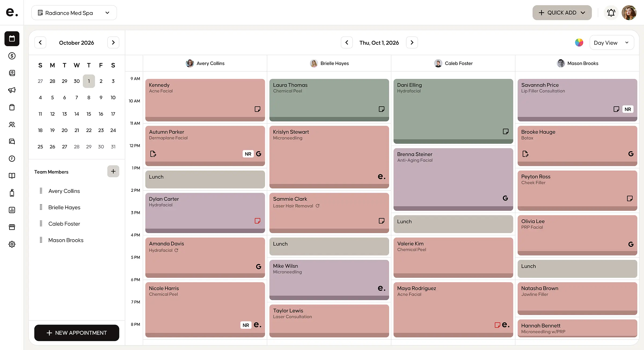
Task: Select Caleb Foster in Team Members list
Action: (64, 224)
